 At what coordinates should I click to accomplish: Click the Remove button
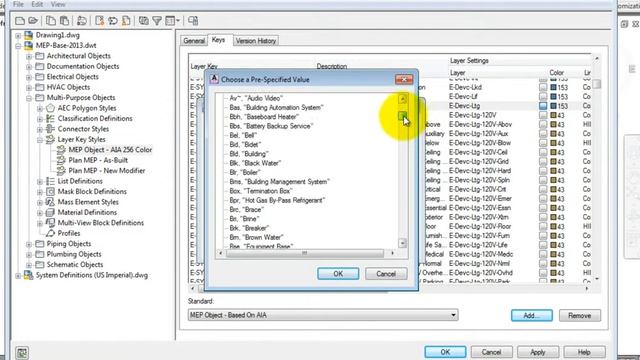coord(580,316)
